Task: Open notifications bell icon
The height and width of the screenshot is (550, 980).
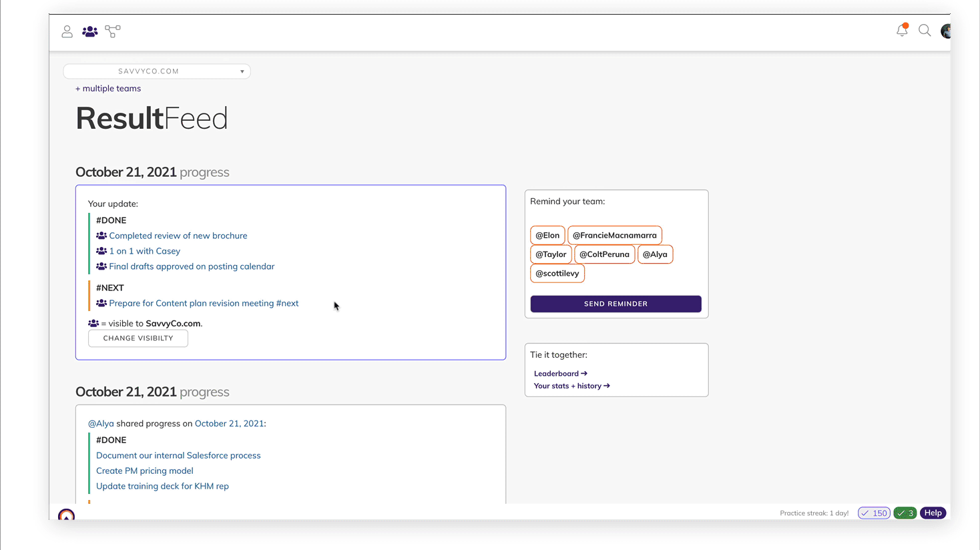Action: tap(902, 30)
